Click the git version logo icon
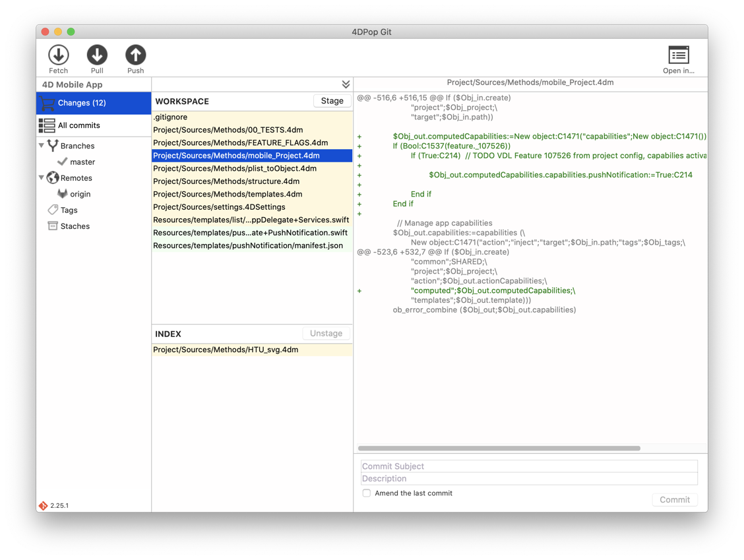 click(x=43, y=505)
